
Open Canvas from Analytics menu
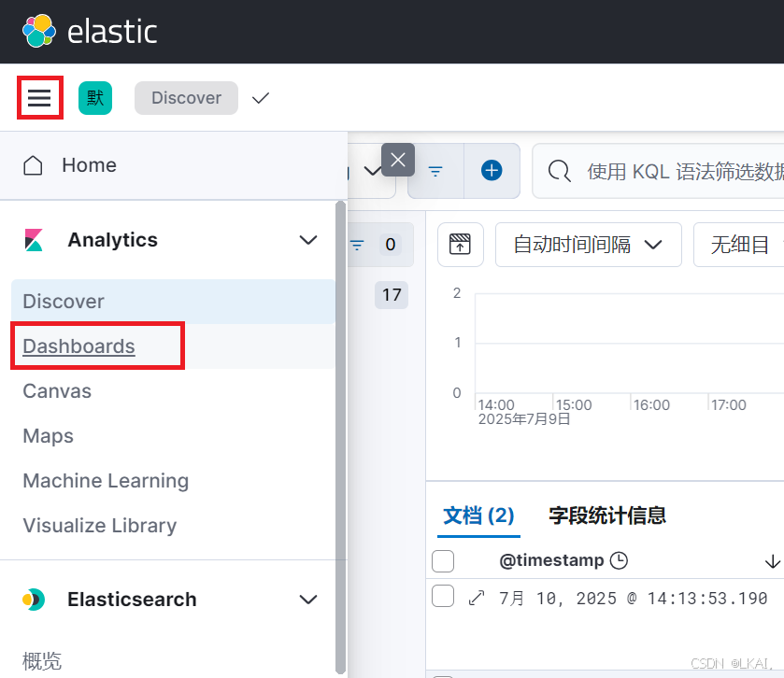coord(57,391)
